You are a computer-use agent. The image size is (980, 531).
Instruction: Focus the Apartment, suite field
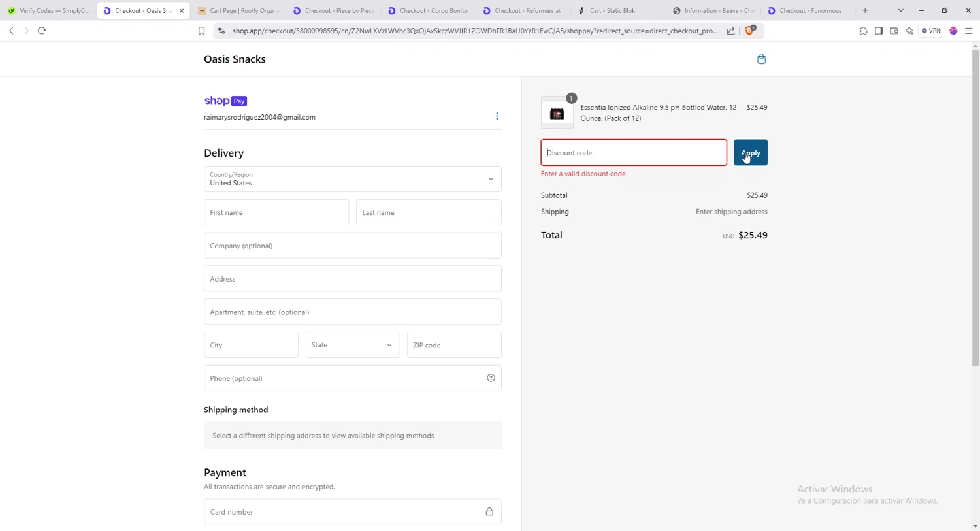pyautogui.click(x=353, y=312)
